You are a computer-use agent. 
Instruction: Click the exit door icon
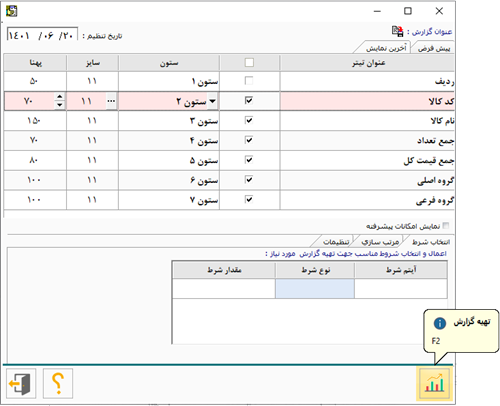pyautogui.click(x=21, y=383)
